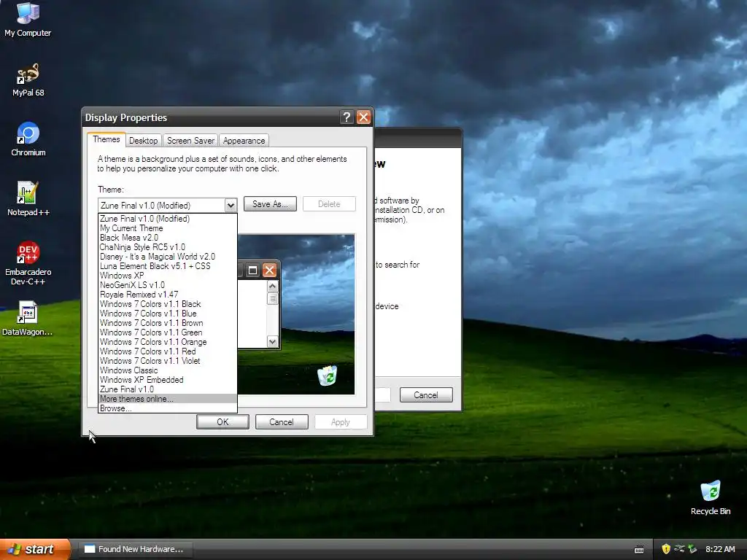Choose 'Zune Final v1.0 (Modified)' from list
Viewport: 747px width, 560px height.
click(x=167, y=219)
